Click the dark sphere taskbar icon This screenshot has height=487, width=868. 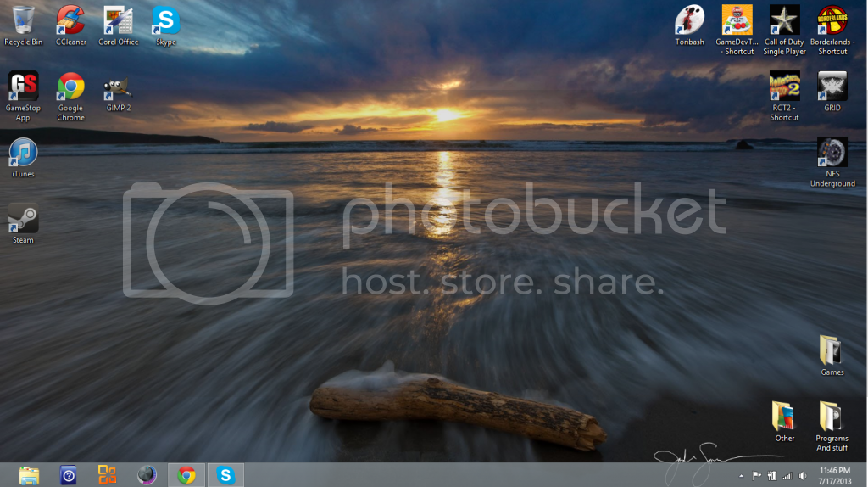coord(147,475)
